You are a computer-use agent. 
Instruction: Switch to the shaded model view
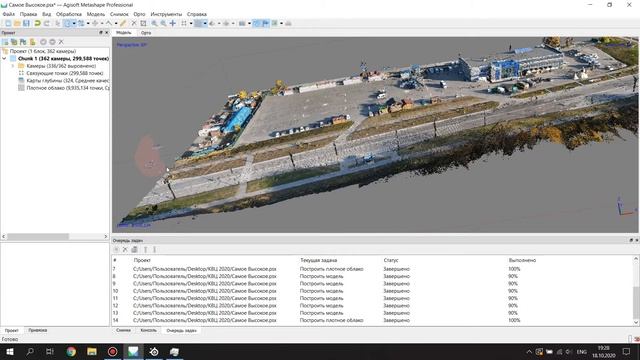coord(212,24)
